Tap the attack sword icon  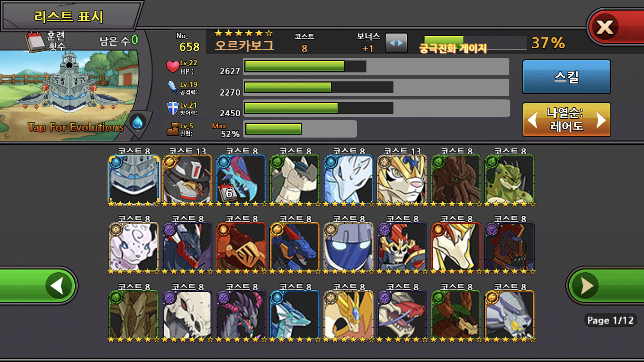click(x=173, y=87)
